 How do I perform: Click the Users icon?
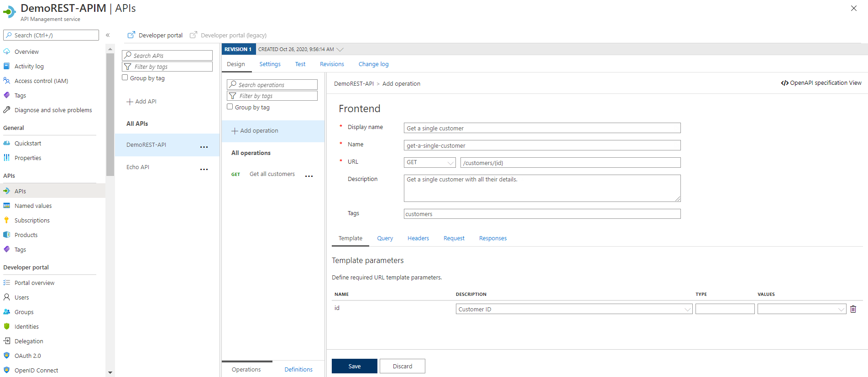[x=7, y=297]
